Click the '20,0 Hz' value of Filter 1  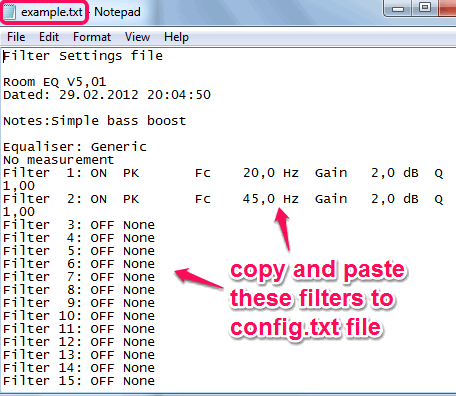[271, 173]
